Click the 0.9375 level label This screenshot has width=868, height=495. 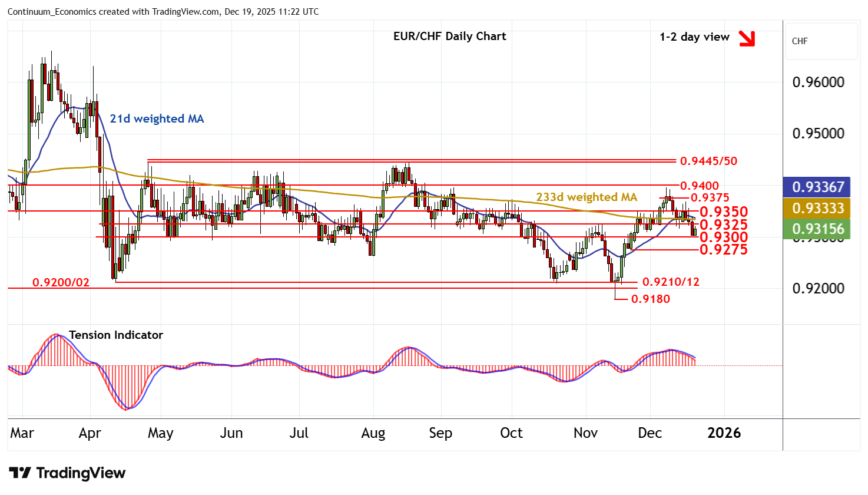(x=710, y=198)
